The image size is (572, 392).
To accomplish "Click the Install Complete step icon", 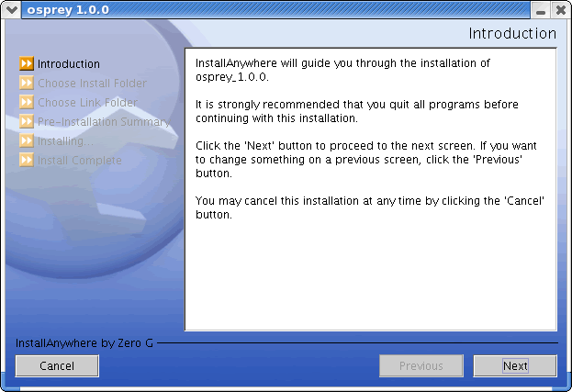I will pos(27,161).
